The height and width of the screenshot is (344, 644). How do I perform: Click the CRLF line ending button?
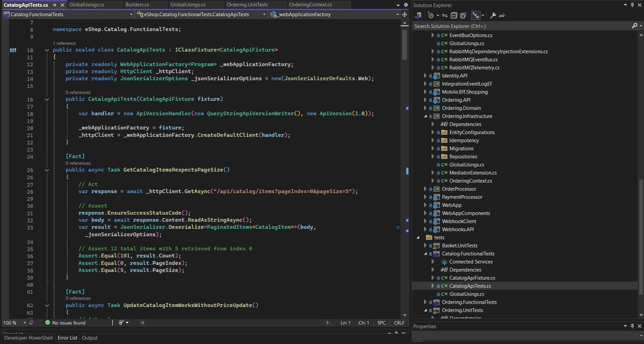pos(398,323)
